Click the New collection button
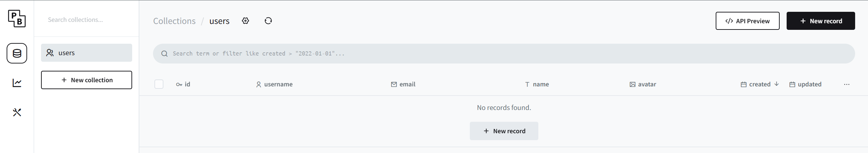 87,80
